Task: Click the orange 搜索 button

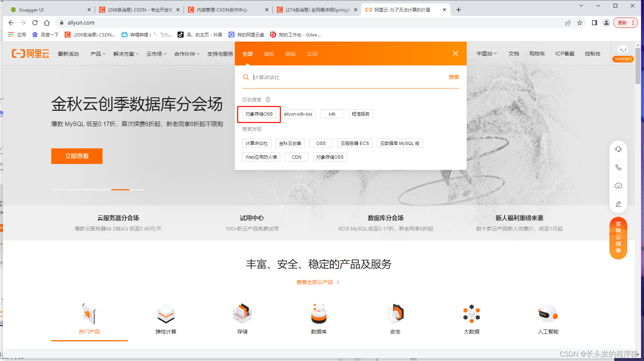Action: pyautogui.click(x=454, y=77)
